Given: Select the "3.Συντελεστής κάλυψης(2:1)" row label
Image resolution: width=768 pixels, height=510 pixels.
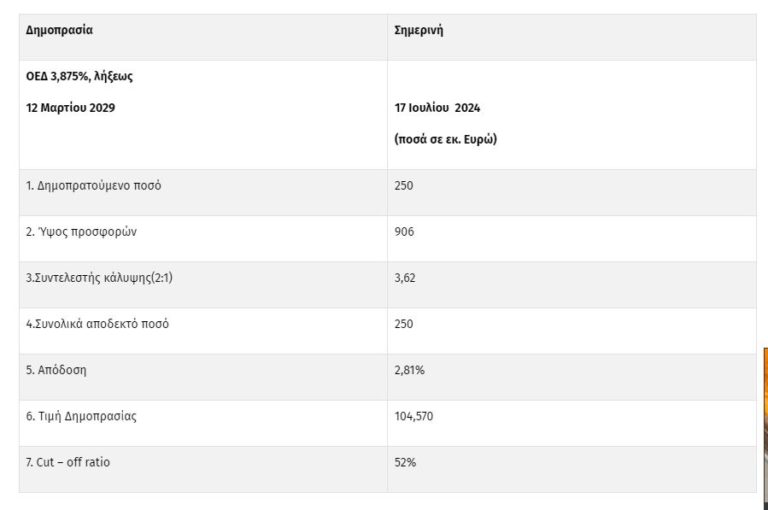Looking at the screenshot, I should [x=100, y=278].
